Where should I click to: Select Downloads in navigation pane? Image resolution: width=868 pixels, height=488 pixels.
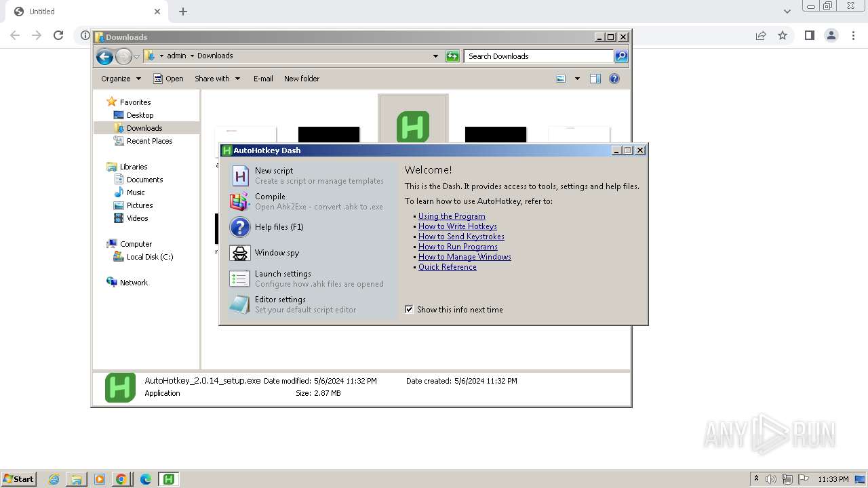[144, 128]
